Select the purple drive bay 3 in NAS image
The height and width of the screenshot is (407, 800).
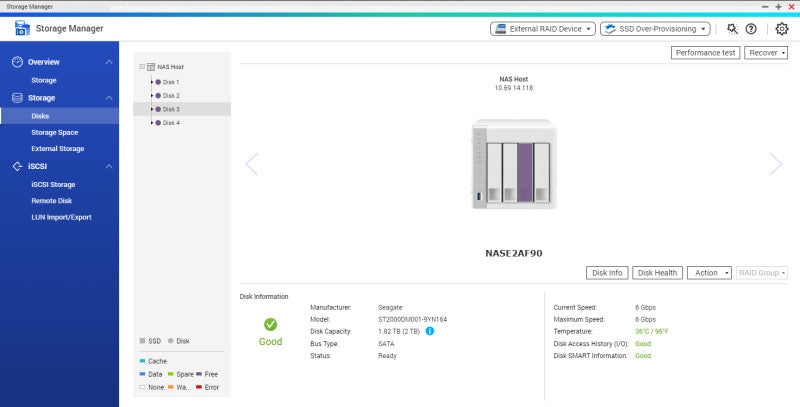coord(526,173)
